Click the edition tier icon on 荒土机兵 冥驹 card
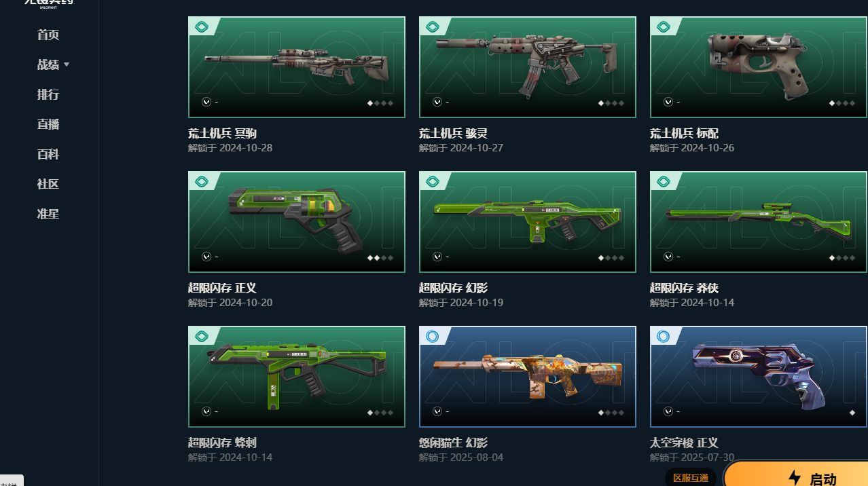 (x=202, y=27)
